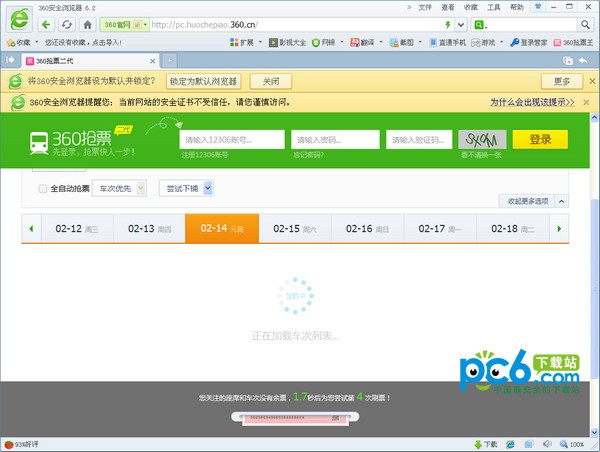
Task: Click the 注册12306账号 link
Action: [x=205, y=155]
